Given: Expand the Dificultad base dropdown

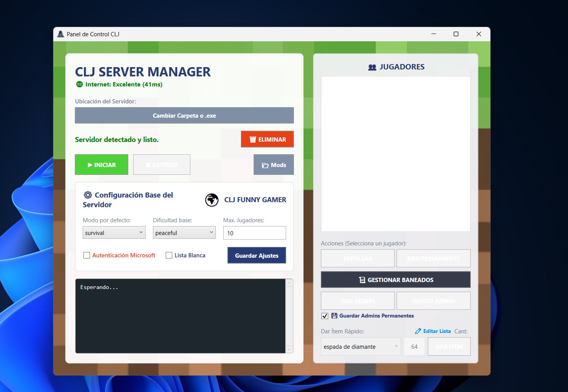Looking at the screenshot, I should point(184,233).
